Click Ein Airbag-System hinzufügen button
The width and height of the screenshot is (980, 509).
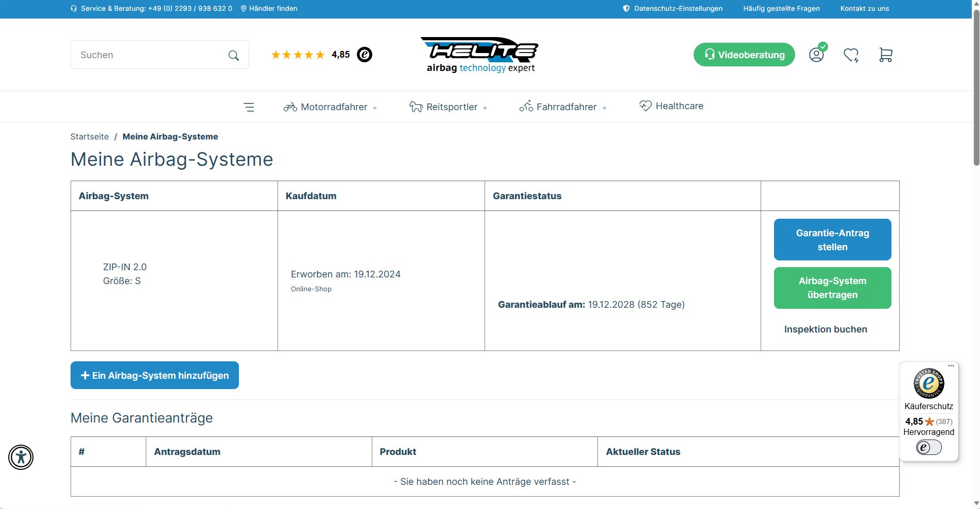[154, 375]
